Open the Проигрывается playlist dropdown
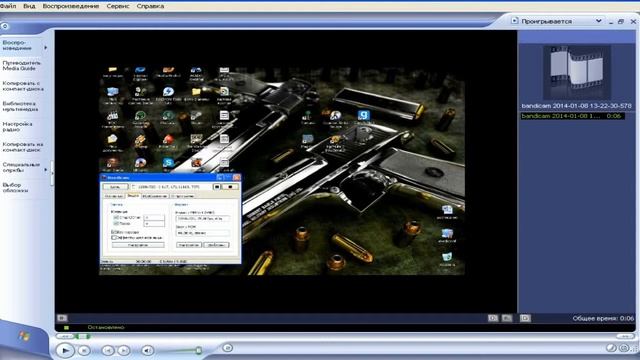 [x=598, y=21]
